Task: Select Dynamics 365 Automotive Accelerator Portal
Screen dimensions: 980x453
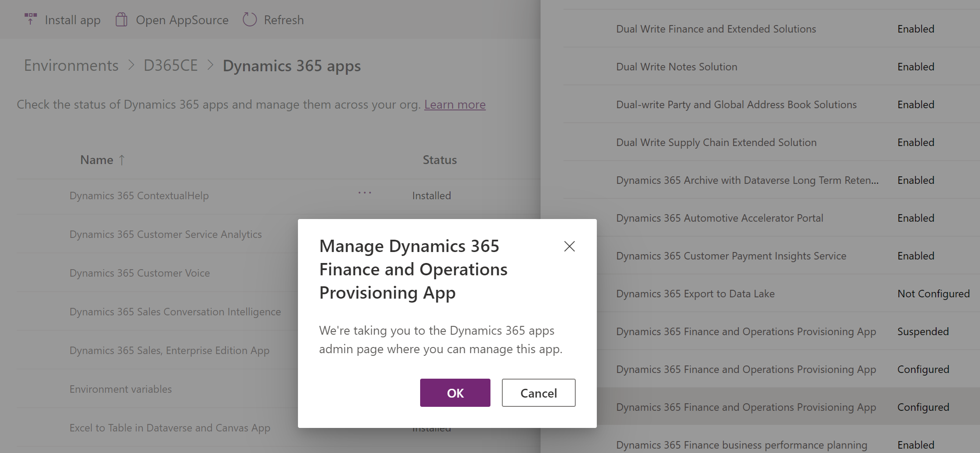Action: 719,218
